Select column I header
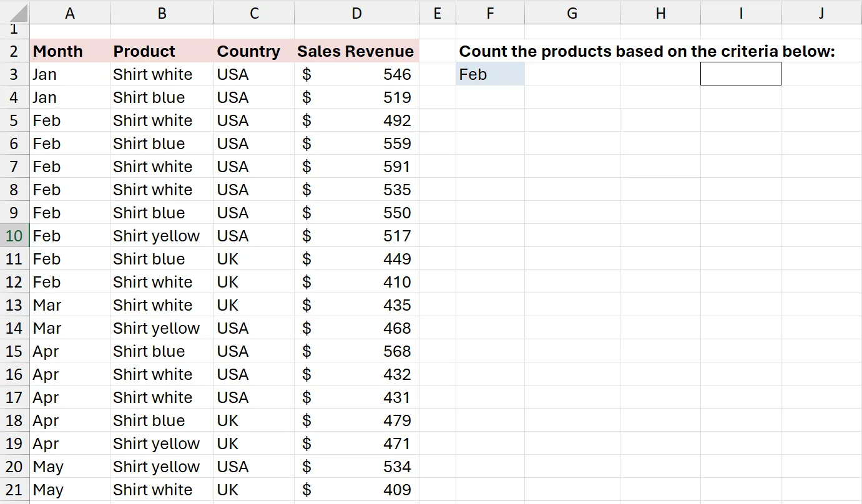This screenshot has height=504, width=862. tap(740, 13)
